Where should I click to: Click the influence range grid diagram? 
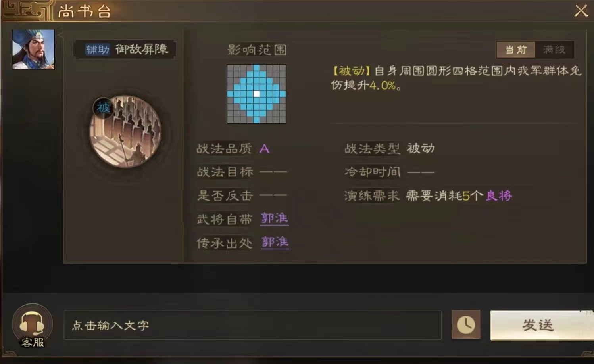(x=256, y=94)
